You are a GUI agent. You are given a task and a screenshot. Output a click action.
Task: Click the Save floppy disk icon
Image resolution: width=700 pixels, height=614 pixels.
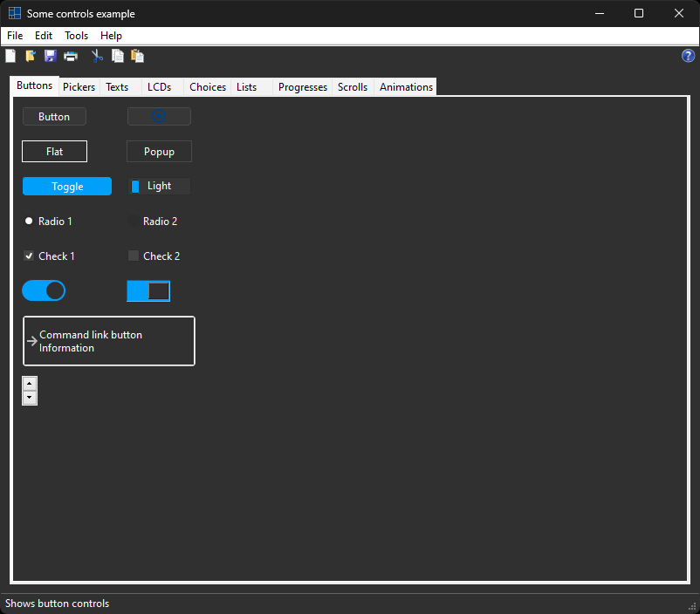[x=50, y=56]
